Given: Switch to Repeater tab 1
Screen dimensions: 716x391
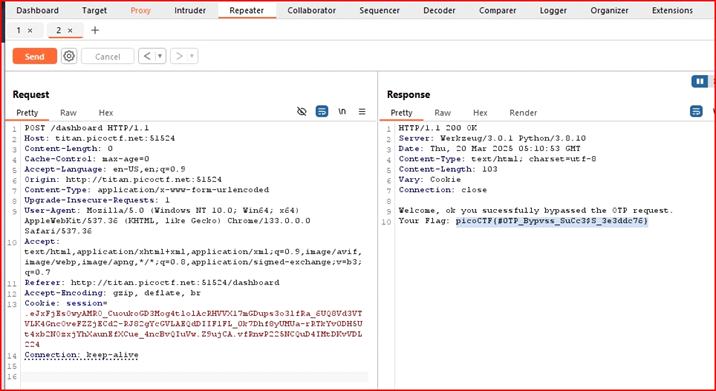Looking at the screenshot, I should pos(19,30).
